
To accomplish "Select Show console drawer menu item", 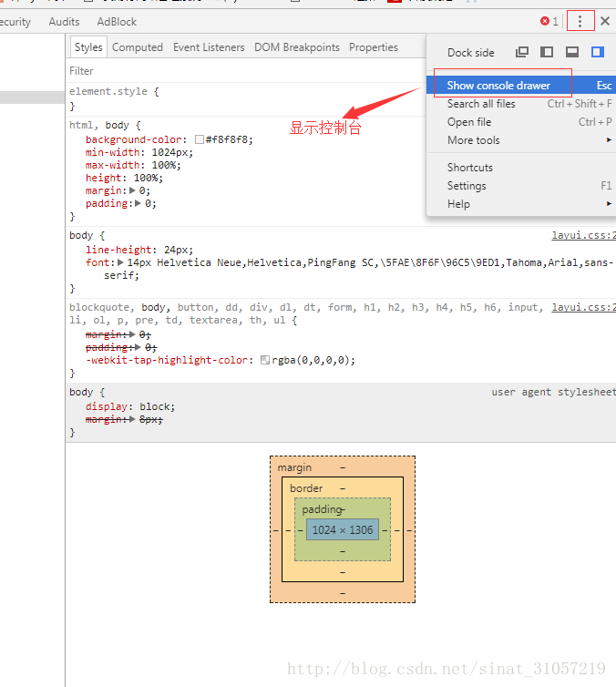I will [x=521, y=85].
